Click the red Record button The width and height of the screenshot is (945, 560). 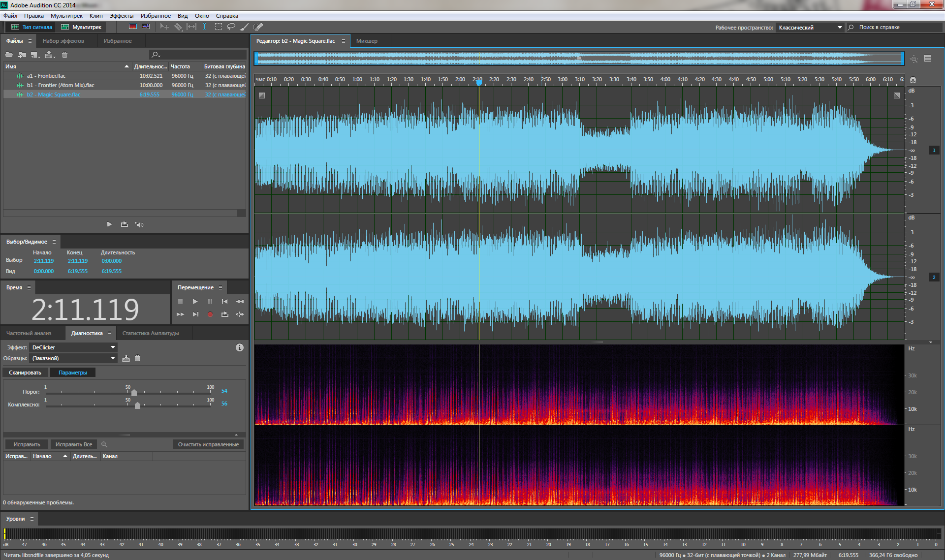point(210,314)
